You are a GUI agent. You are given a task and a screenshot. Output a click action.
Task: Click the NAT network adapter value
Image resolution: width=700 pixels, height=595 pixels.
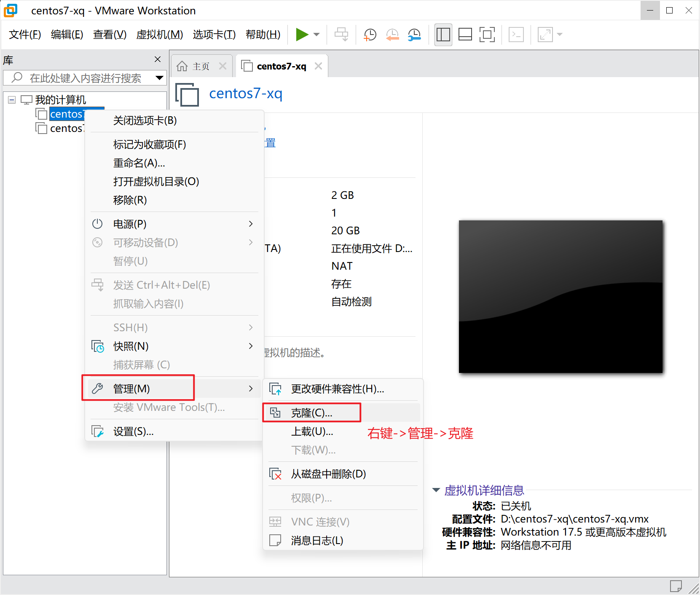[342, 266]
